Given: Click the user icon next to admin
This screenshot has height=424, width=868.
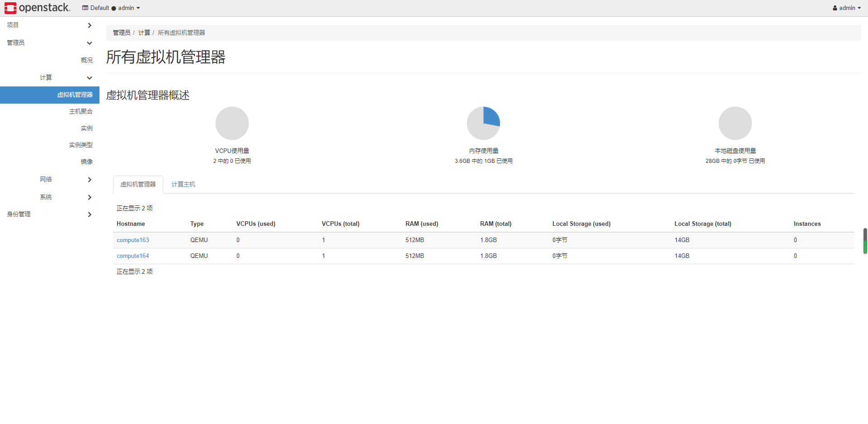Looking at the screenshot, I should pos(835,8).
